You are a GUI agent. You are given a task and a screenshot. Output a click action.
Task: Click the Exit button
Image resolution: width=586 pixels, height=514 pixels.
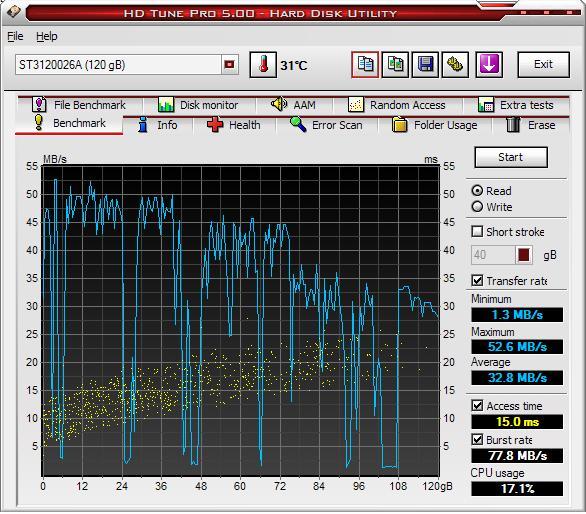point(543,65)
